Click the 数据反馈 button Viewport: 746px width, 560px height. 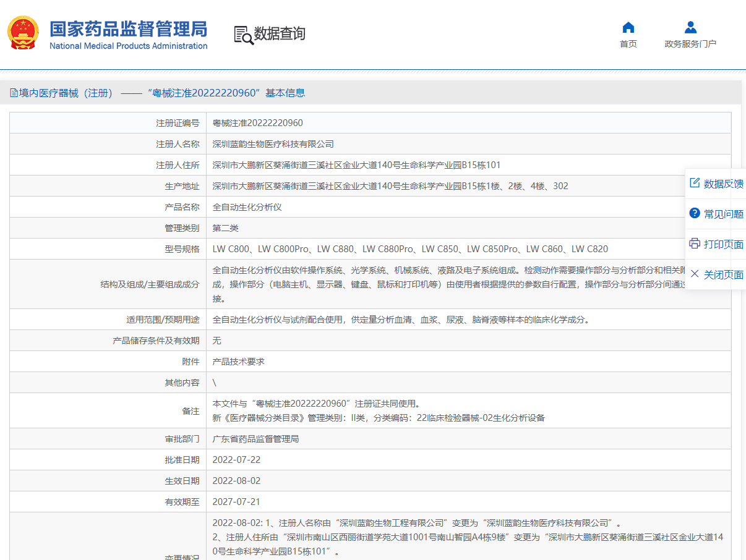716,184
